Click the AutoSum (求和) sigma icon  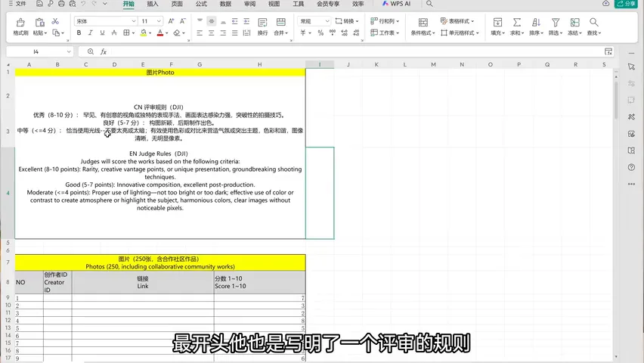coord(517,22)
